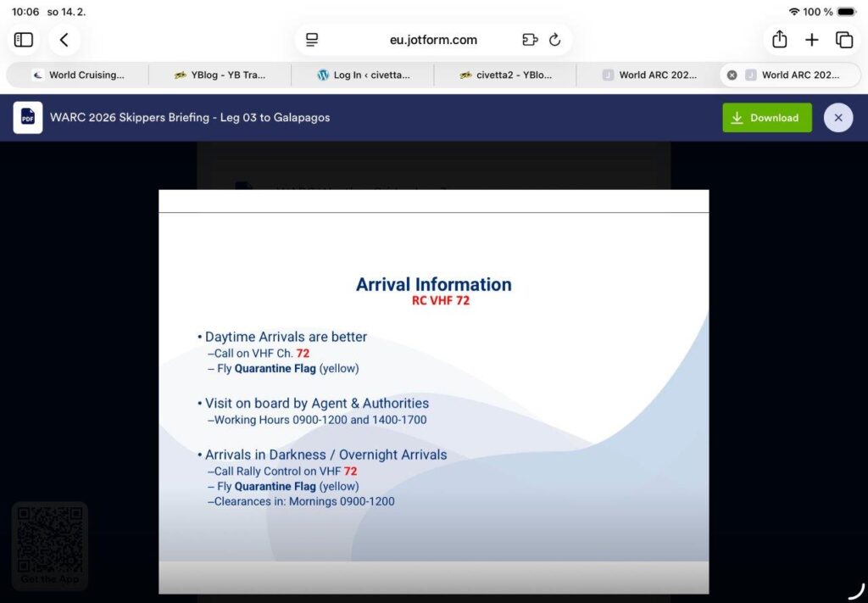Tap the eu.jotform.com address field
Viewport: 868px width, 603px height.
(433, 40)
